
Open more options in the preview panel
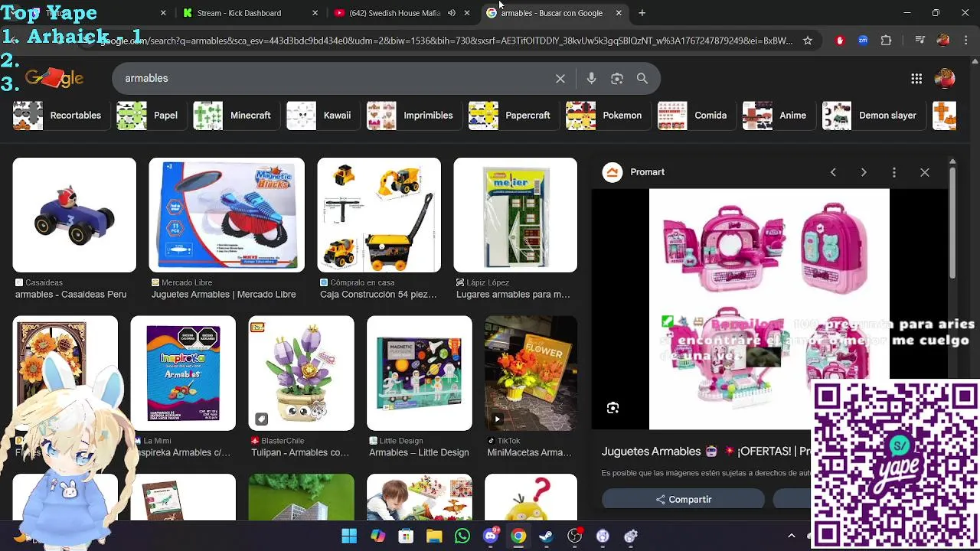(x=894, y=172)
